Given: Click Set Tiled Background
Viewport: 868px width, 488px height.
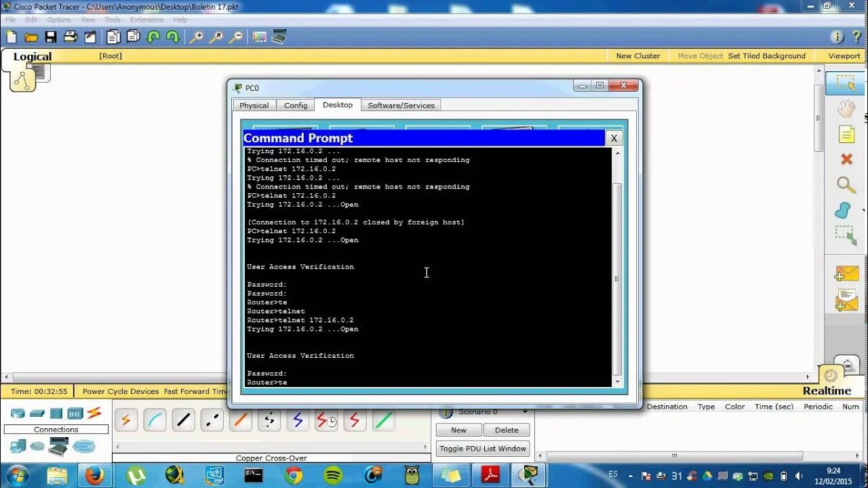Looking at the screenshot, I should tap(767, 56).
